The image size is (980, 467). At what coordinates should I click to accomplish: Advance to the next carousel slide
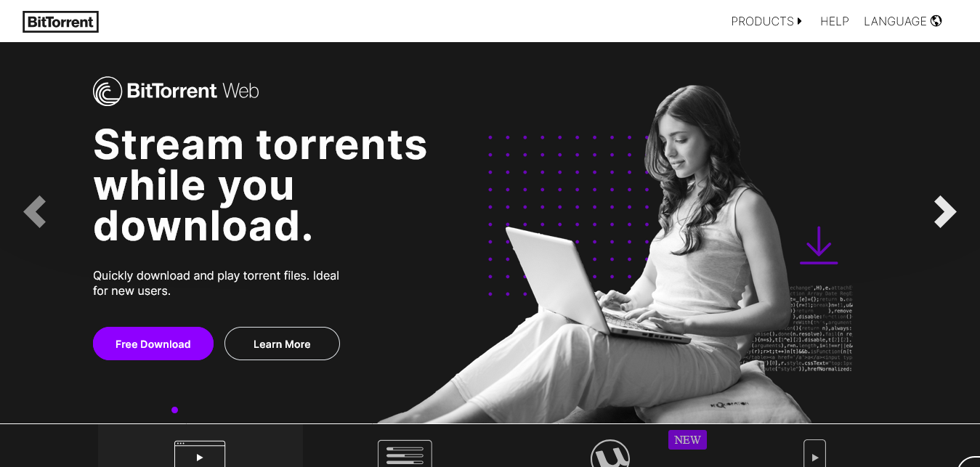pos(944,212)
